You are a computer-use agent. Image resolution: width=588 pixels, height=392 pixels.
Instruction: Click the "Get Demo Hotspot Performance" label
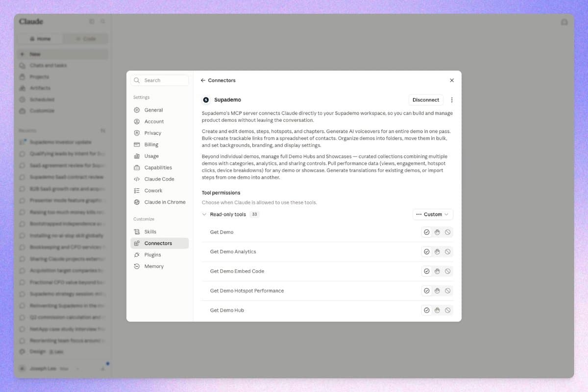pos(247,291)
